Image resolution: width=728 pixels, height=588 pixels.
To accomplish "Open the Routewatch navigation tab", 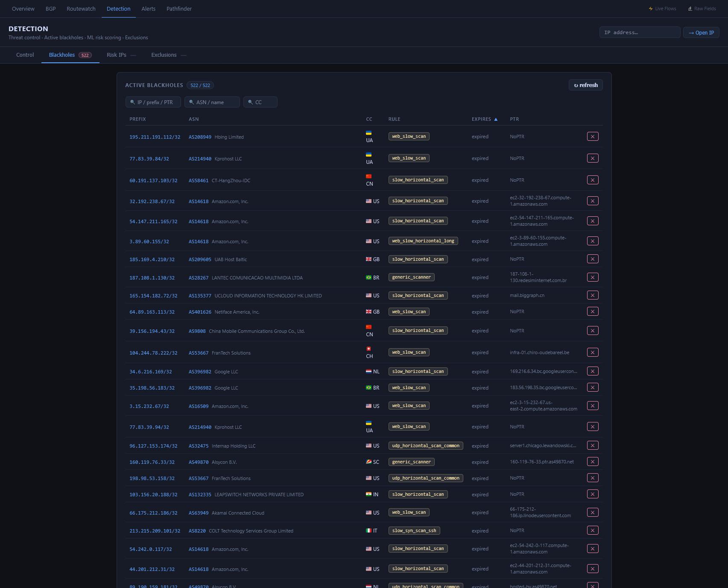I will 81,9.
